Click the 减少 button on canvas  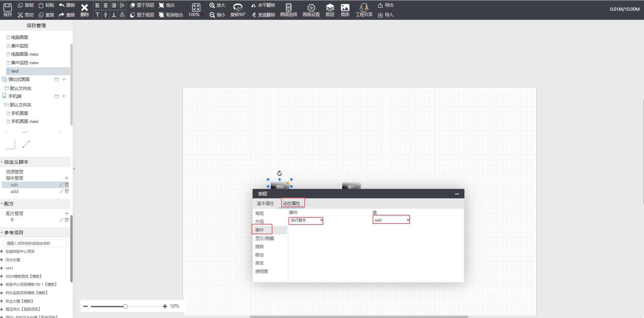(x=351, y=186)
